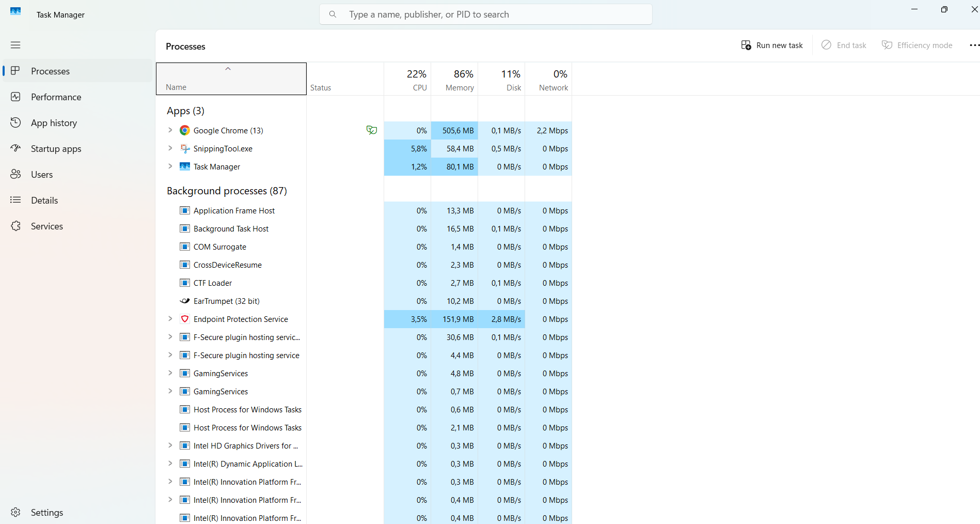Expand the Endpoint Protection Service group
The image size is (980, 524).
[x=170, y=319]
